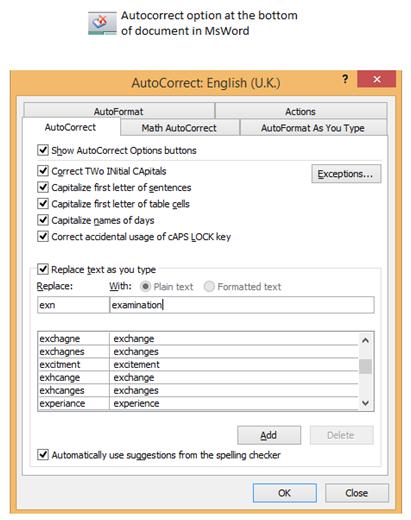Image resolution: width=411 pixels, height=520 pixels.
Task: Toggle Capitalize names of days
Action: (43, 220)
